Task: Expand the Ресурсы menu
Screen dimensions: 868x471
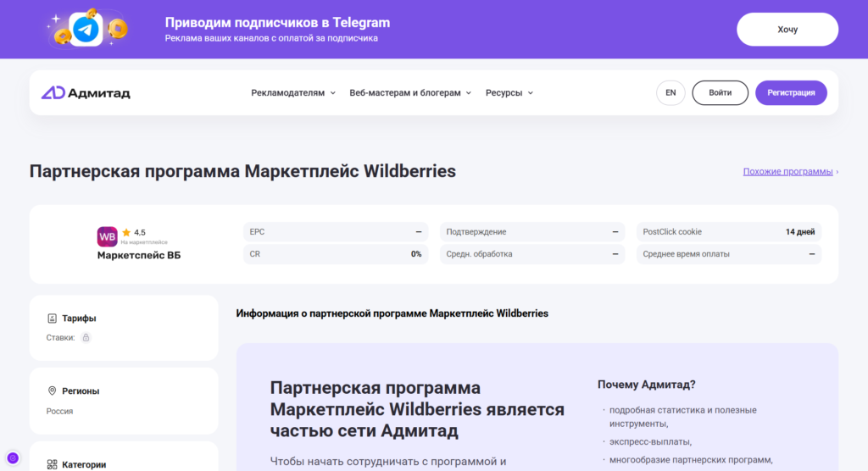Action: click(509, 93)
